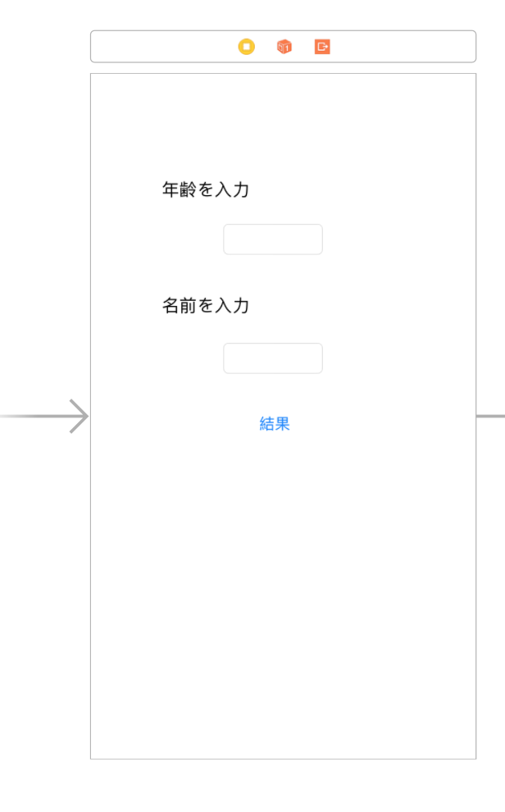Click the text field below 名前を入力
Screen dimensions: 505x812
click(x=272, y=358)
